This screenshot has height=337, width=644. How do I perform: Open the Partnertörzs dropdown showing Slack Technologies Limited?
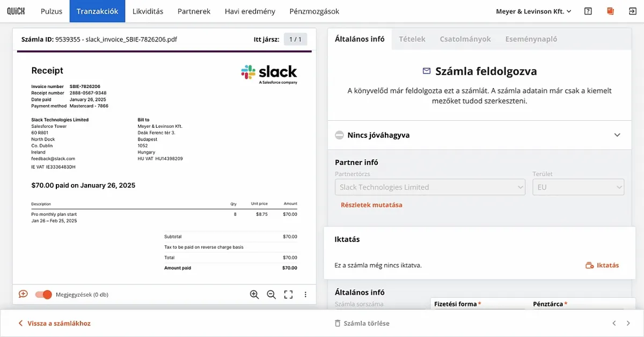tap(430, 187)
